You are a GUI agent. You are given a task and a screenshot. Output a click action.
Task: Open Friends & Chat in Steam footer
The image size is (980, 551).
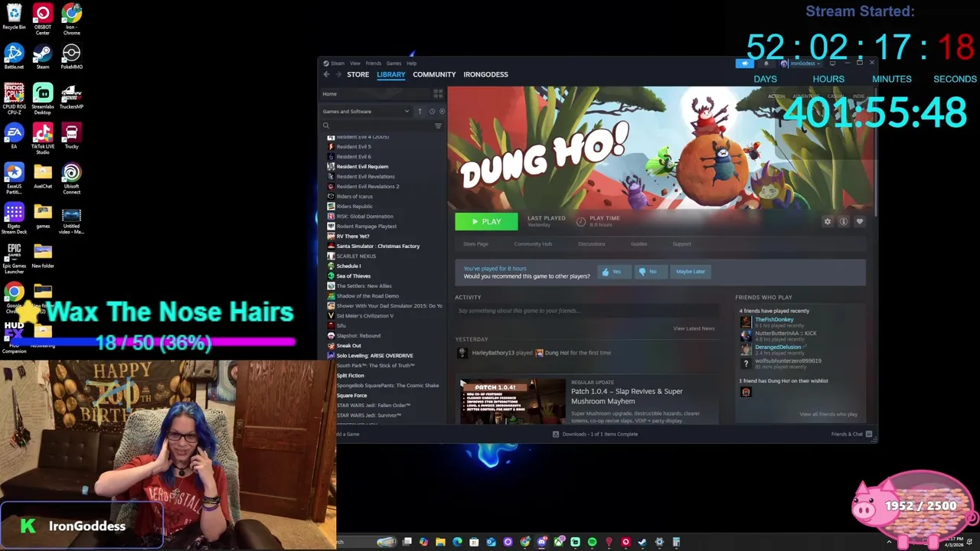851,434
